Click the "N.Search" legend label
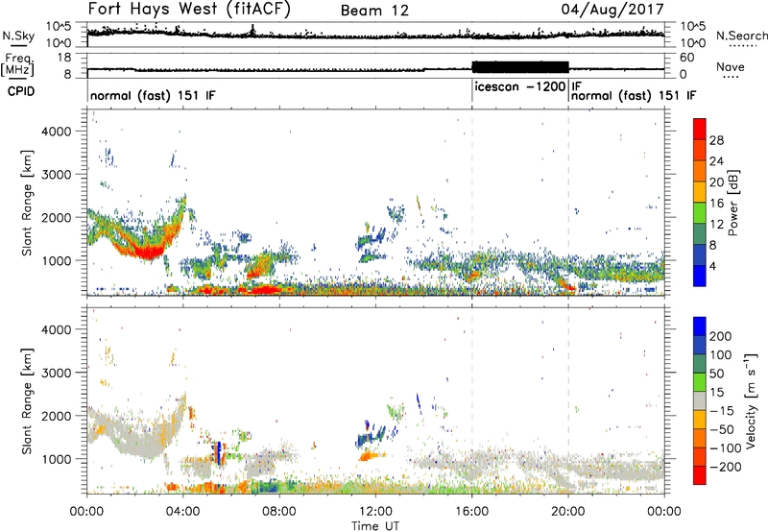Screen dimensions: 768x532 pyautogui.click(x=742, y=36)
